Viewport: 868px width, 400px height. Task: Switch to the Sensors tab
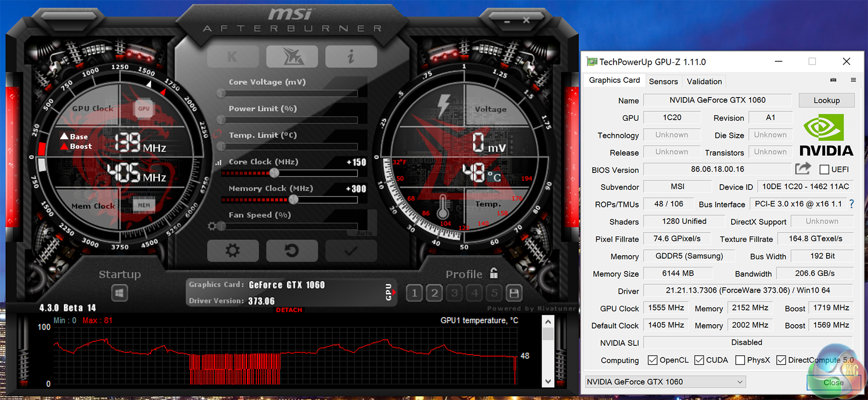tap(663, 81)
